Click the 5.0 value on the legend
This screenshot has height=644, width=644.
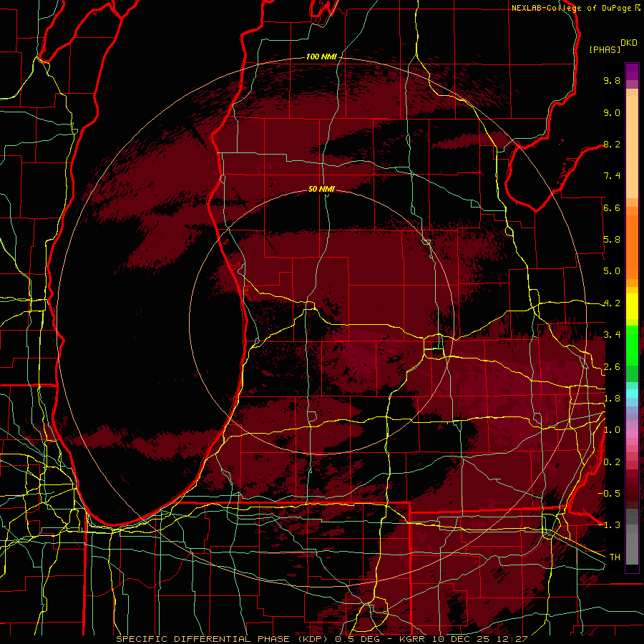click(612, 271)
